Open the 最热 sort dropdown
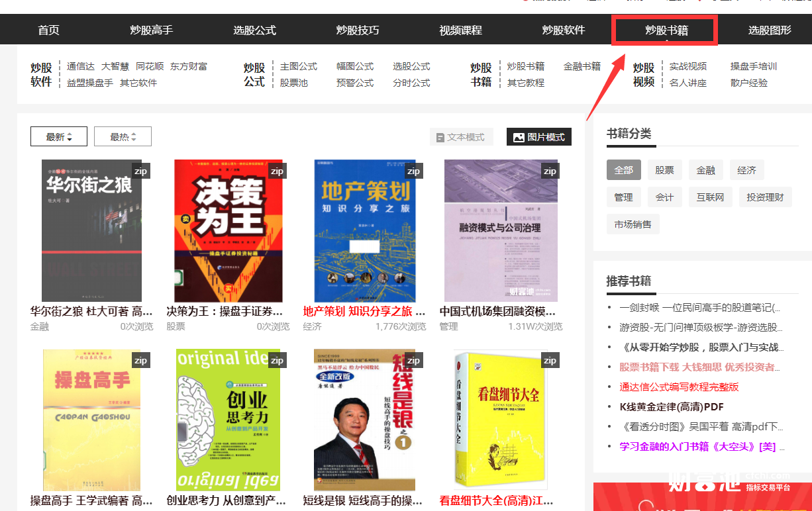 123,136
